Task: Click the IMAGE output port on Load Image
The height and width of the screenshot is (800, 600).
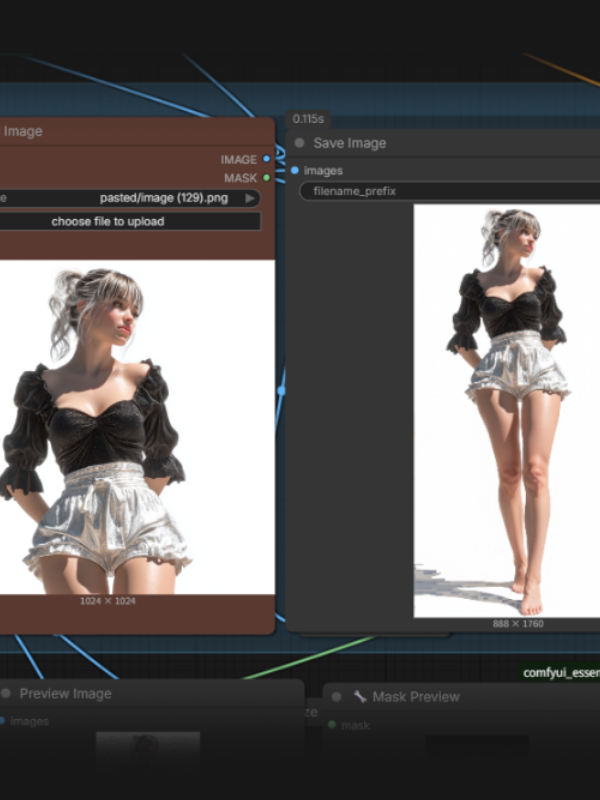Action: (266, 159)
